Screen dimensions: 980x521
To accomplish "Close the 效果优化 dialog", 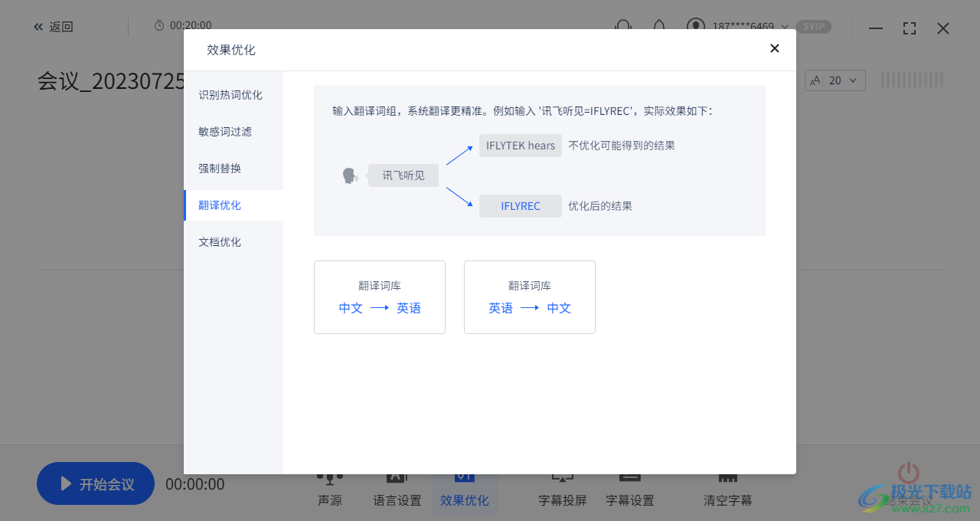I will [x=775, y=48].
